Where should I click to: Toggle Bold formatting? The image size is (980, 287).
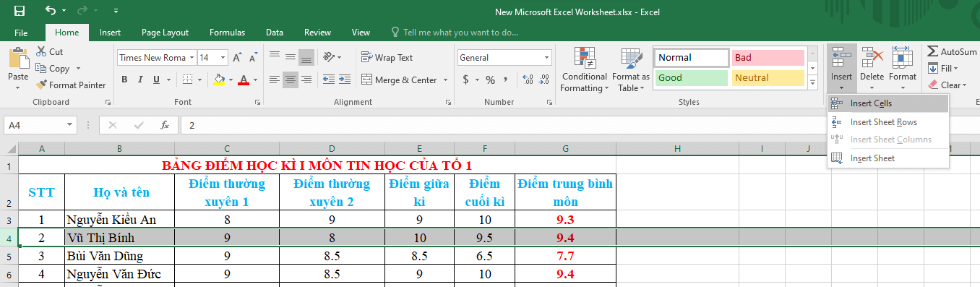click(x=124, y=80)
